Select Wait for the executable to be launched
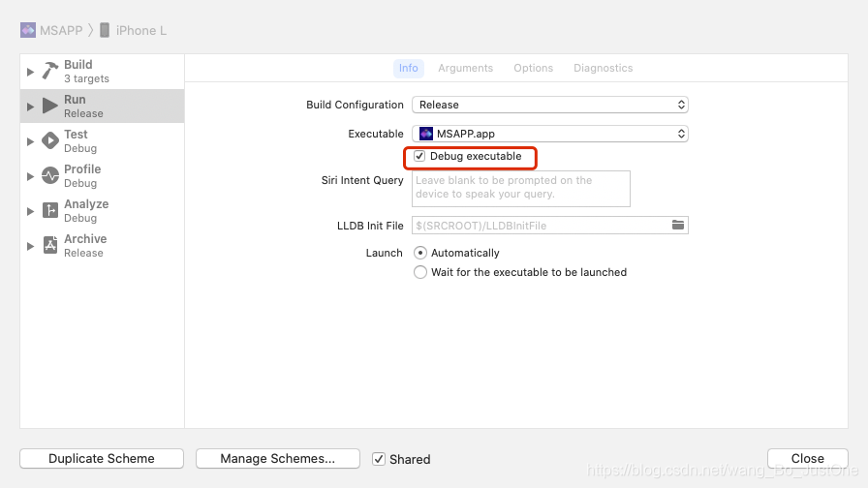This screenshot has height=488, width=868. pyautogui.click(x=420, y=272)
